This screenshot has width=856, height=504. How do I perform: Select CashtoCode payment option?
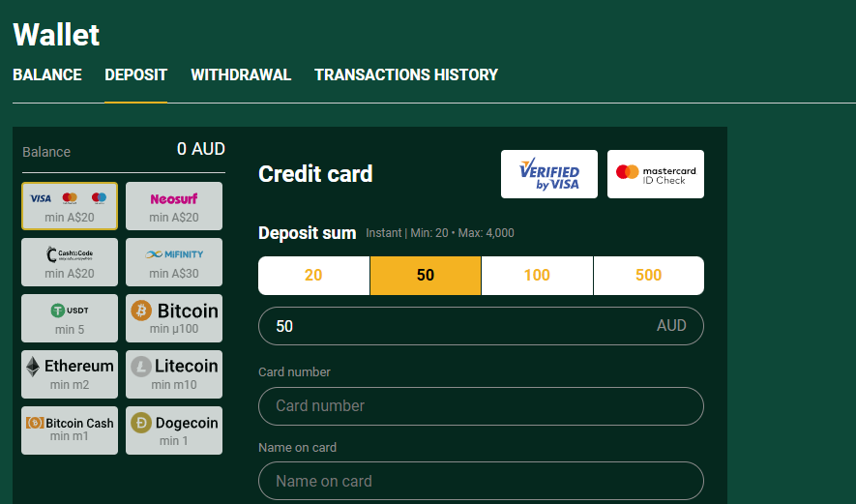[x=70, y=262]
